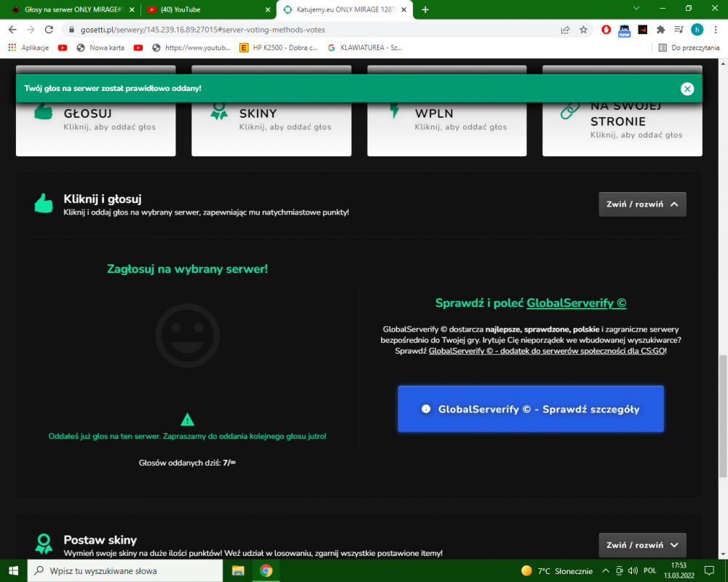Open a new browser tab

425,9
